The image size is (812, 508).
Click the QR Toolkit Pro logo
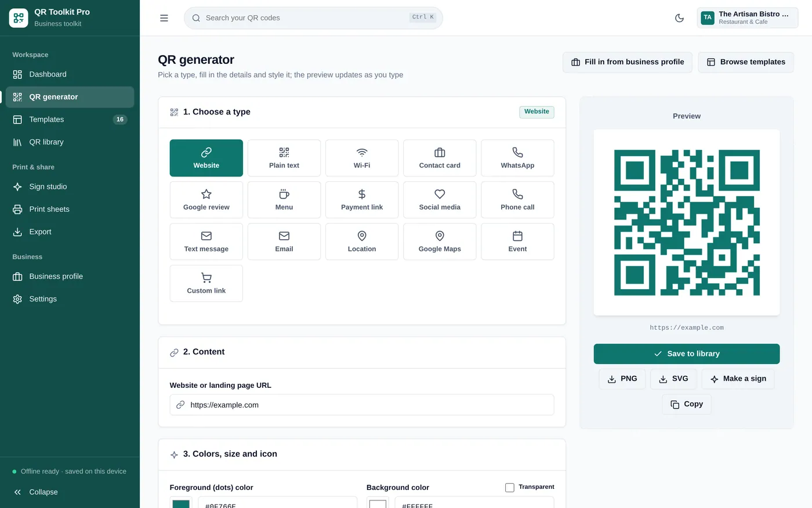[x=19, y=18]
